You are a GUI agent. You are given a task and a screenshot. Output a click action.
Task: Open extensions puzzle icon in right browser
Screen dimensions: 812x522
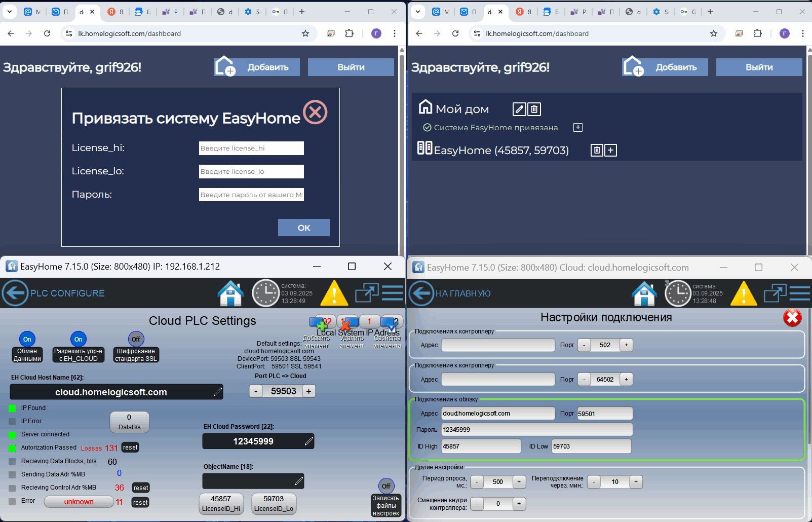pyautogui.click(x=757, y=33)
